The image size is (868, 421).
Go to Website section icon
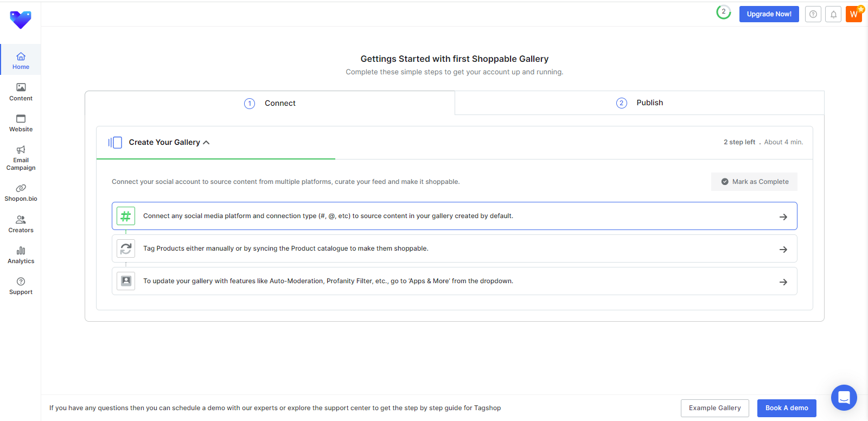[21, 119]
